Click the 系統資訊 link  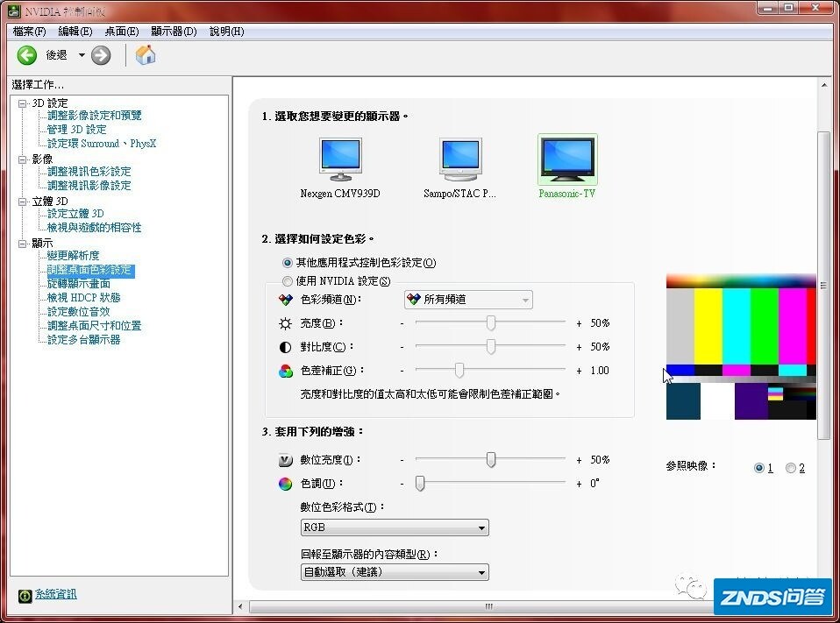tap(56, 594)
